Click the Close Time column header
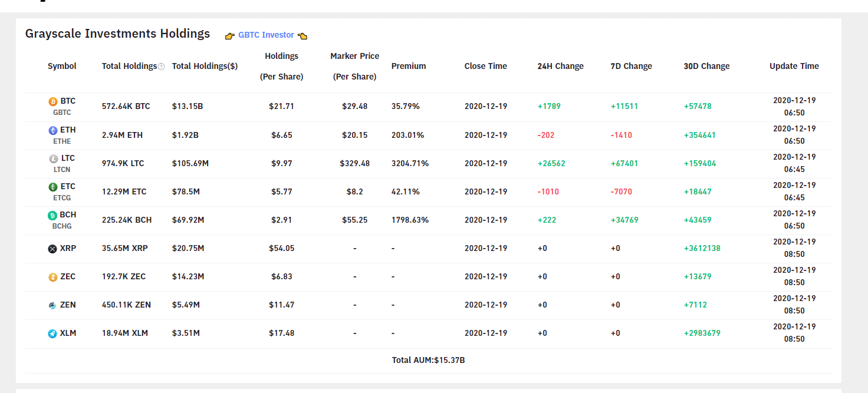This screenshot has height=393, width=868. [x=485, y=66]
